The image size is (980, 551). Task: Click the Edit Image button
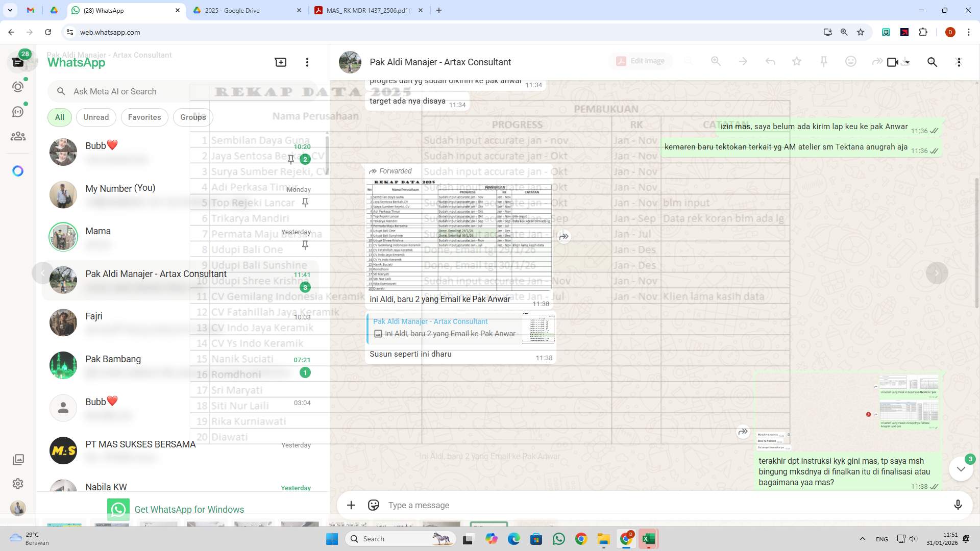(x=641, y=61)
